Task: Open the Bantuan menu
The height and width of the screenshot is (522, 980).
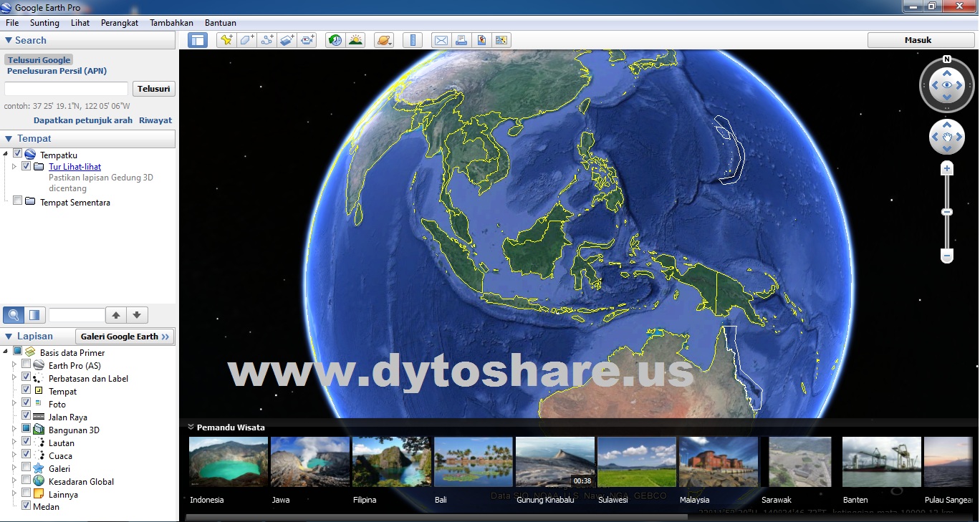Action: tap(221, 23)
